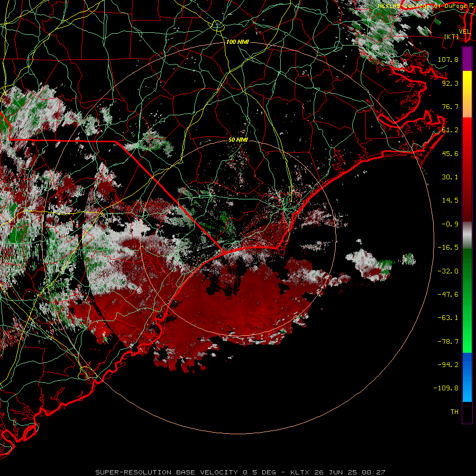Pick the blue segment of velocity color bar
Screen dimensions: 476x476
467,377
